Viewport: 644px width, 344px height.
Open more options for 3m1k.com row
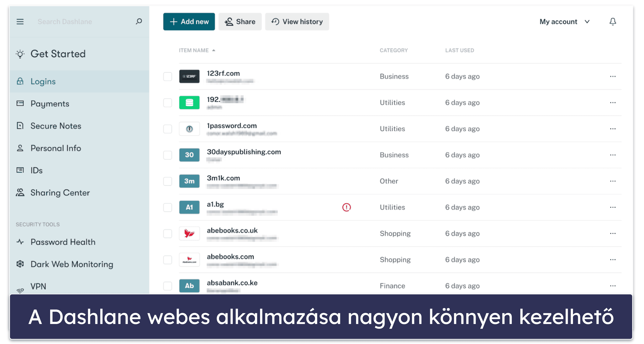click(x=613, y=181)
